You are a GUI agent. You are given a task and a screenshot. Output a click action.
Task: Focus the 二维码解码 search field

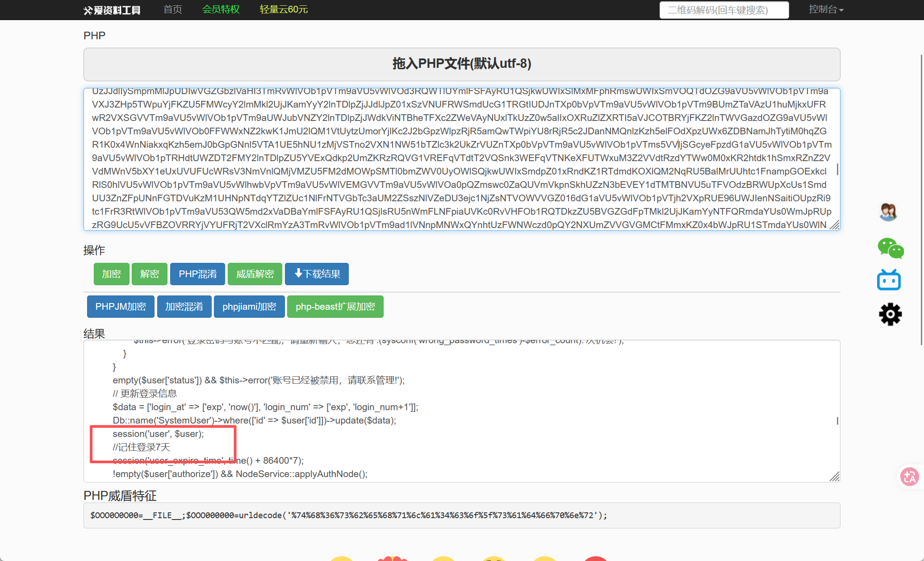(724, 10)
